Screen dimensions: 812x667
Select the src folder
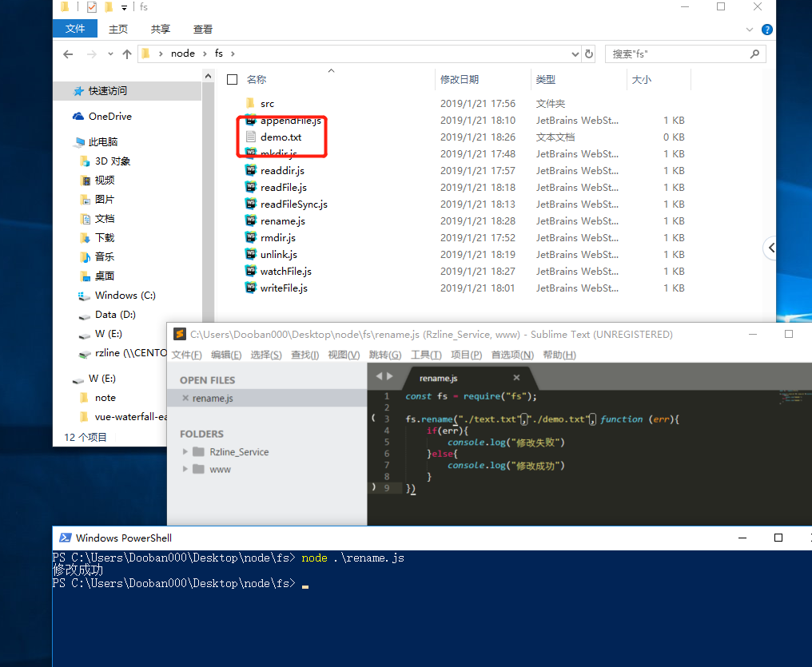click(x=267, y=104)
